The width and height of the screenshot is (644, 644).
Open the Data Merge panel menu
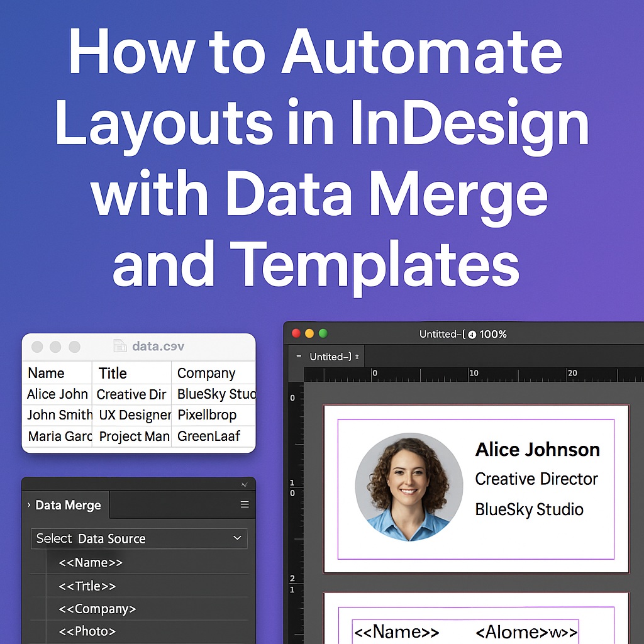coord(244,505)
